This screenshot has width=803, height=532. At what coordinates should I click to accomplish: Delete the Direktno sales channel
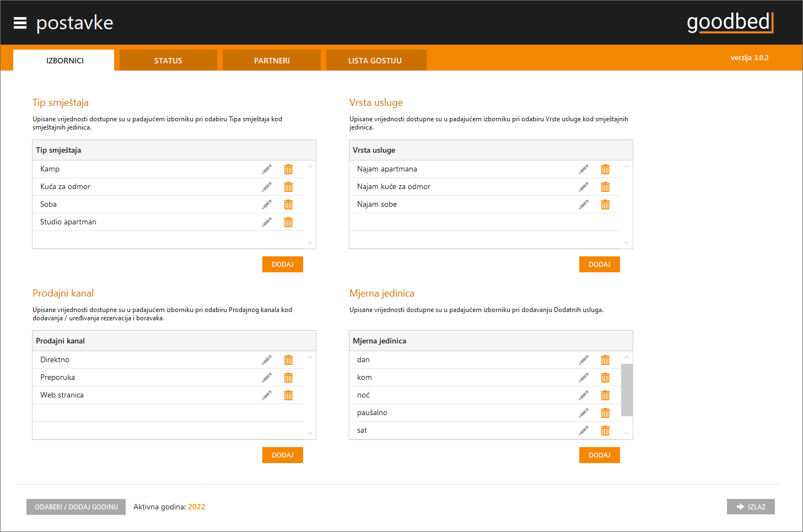pyautogui.click(x=288, y=360)
